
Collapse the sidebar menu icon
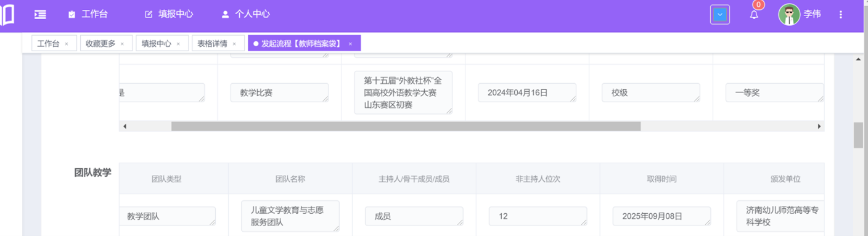pos(40,14)
